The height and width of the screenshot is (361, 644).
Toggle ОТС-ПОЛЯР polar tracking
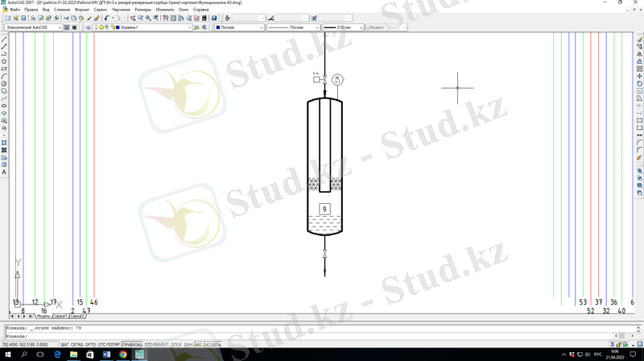tap(109, 345)
